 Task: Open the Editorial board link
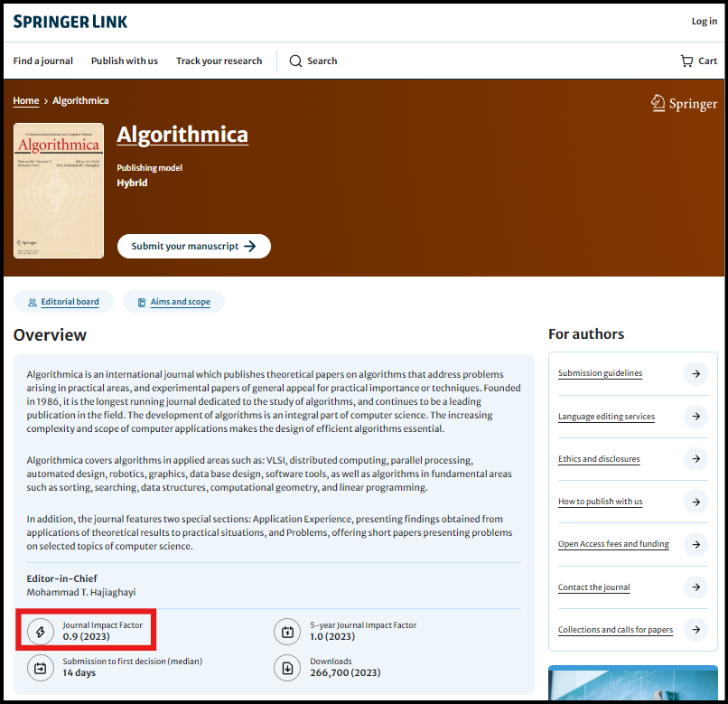pos(70,302)
